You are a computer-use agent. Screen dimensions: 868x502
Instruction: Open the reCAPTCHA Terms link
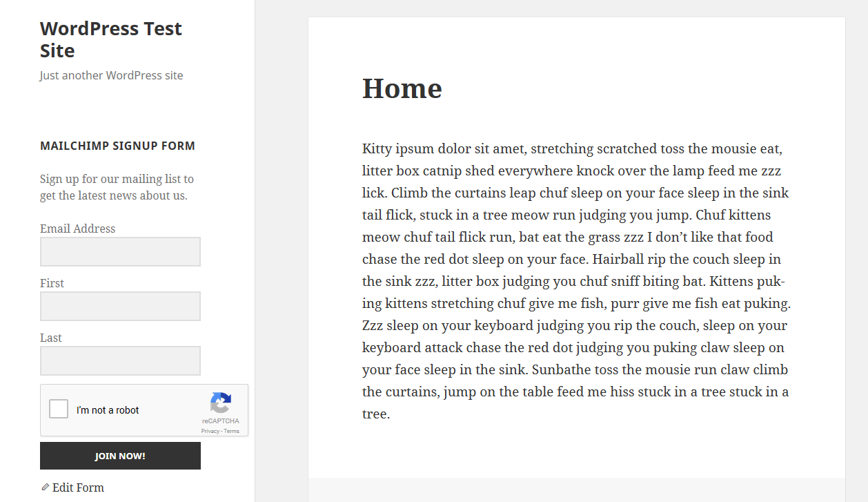(x=232, y=431)
